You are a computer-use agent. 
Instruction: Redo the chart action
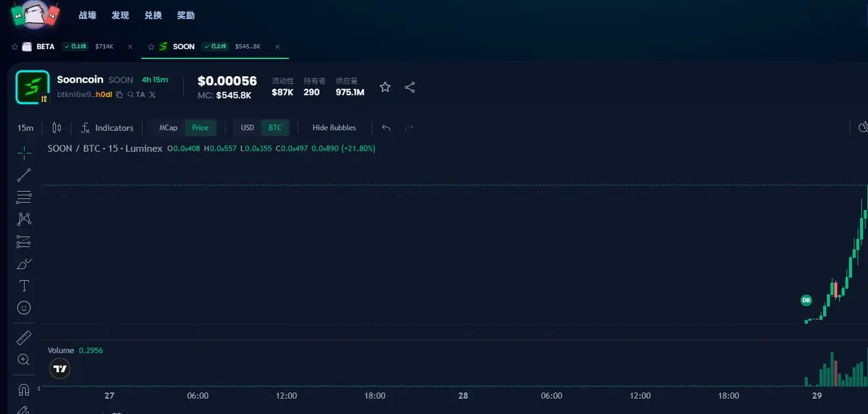[x=409, y=128]
